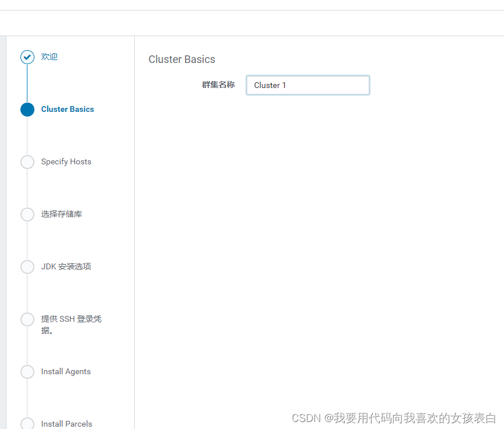Screen dimensions: 504x429
Task: Go to the Specify Hosts step
Action: click(66, 161)
